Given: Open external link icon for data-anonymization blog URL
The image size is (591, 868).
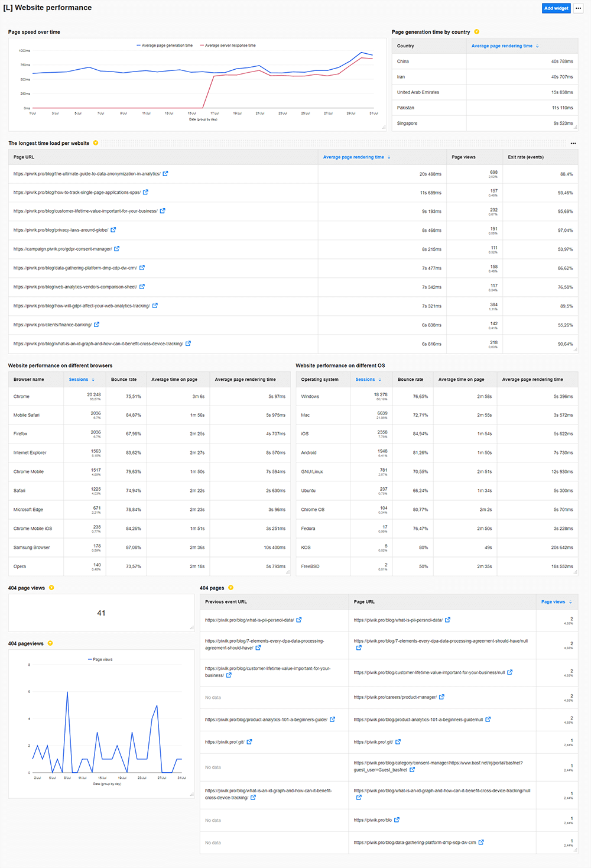Looking at the screenshot, I should coord(165,174).
